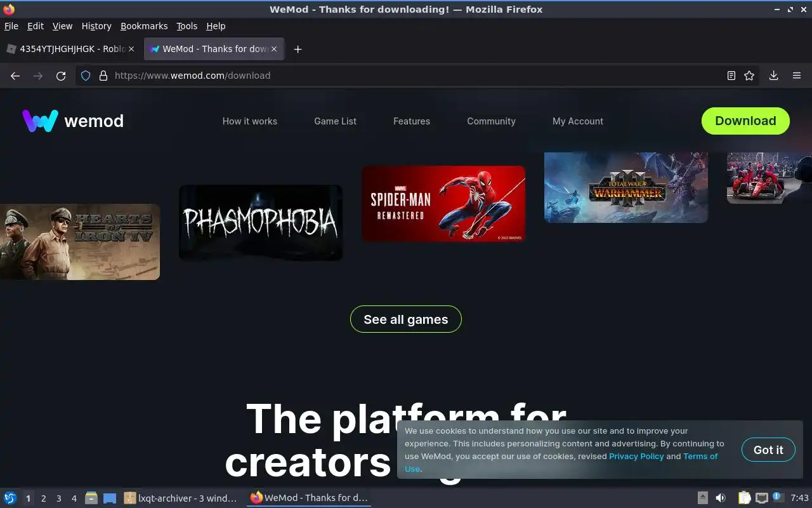Select the Phasmophobia game card
Viewport: 812px width, 508px height.
coord(261,222)
